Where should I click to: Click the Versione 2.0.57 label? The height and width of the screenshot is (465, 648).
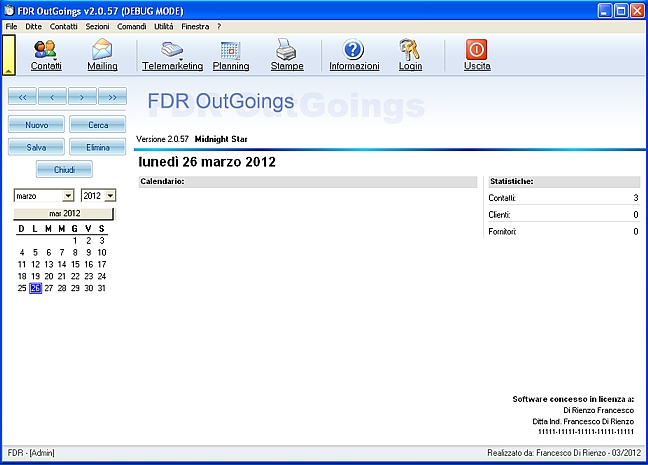162,139
